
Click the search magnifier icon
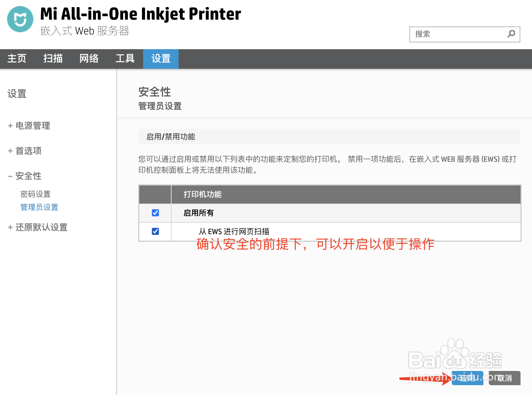511,34
